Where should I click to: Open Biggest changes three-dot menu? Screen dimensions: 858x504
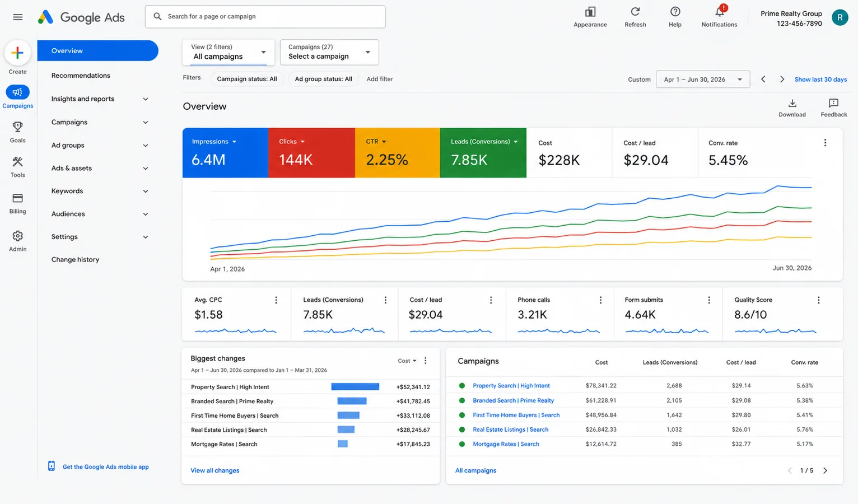click(426, 361)
